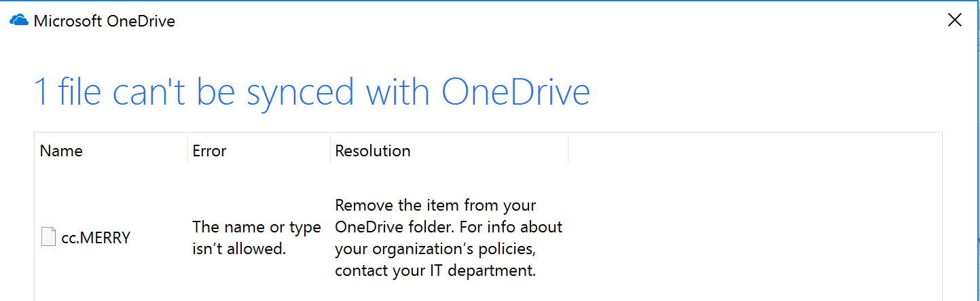
Task: Click divider between Error and Resolution columns
Action: pos(330,150)
